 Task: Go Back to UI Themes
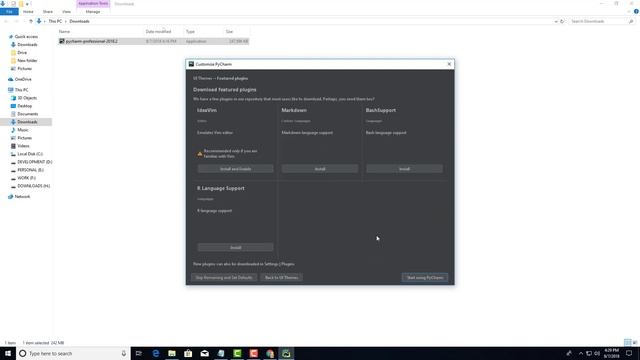(x=282, y=278)
